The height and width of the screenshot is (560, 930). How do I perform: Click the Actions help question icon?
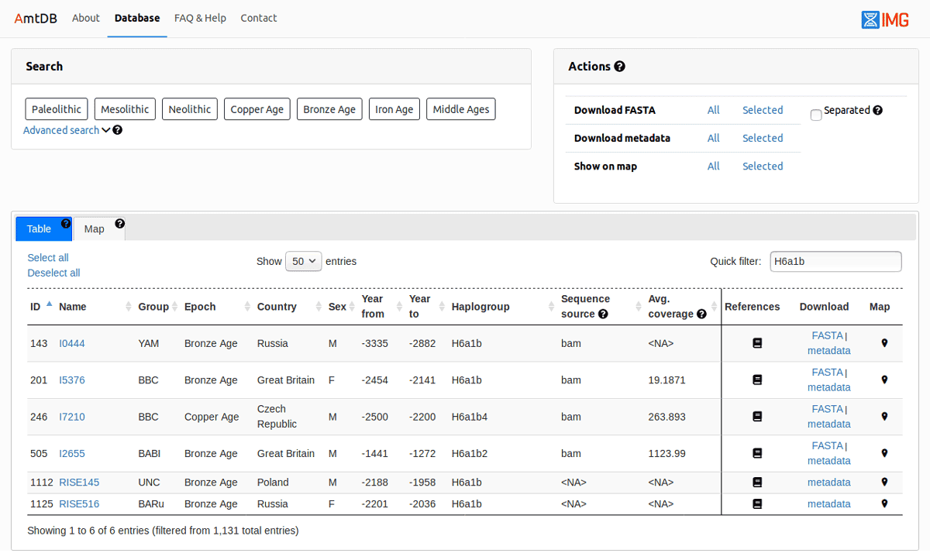[619, 67]
